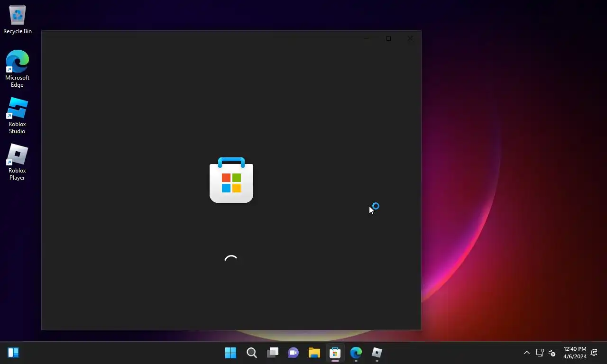The height and width of the screenshot is (364, 607).
Task: Open network status tray icon
Action: pos(540,353)
